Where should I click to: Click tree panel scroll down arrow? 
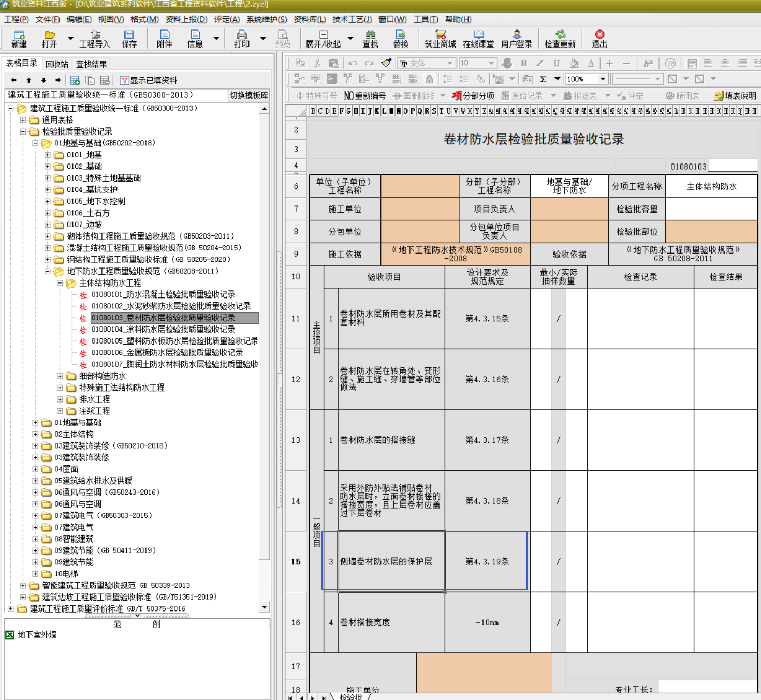point(265,607)
